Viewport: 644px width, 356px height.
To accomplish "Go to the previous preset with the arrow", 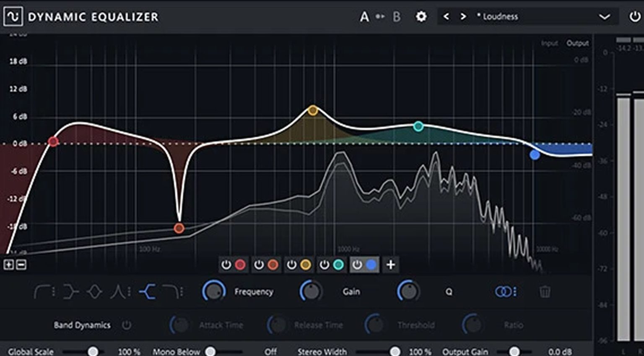I will point(446,16).
